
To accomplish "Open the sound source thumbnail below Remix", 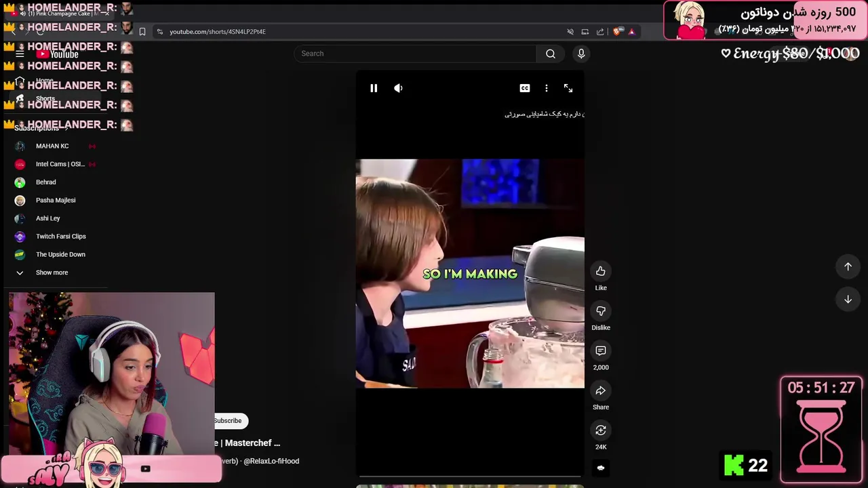I will tap(601, 468).
